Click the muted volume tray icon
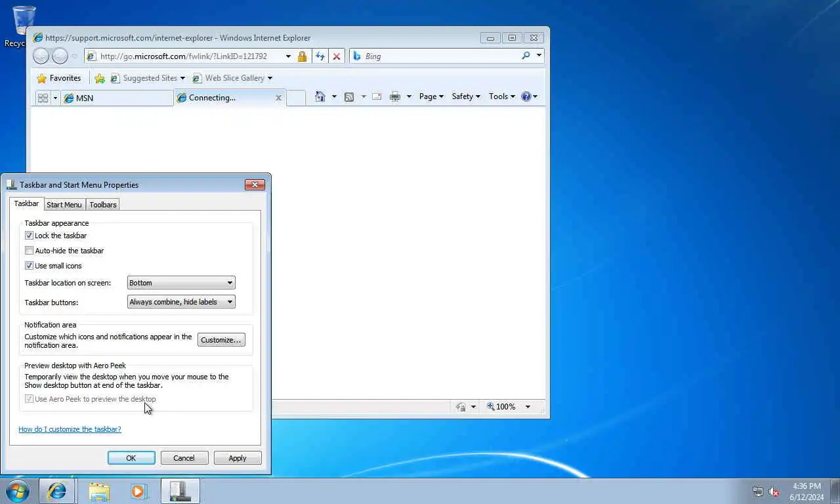This screenshot has height=504, width=840. tap(774, 492)
